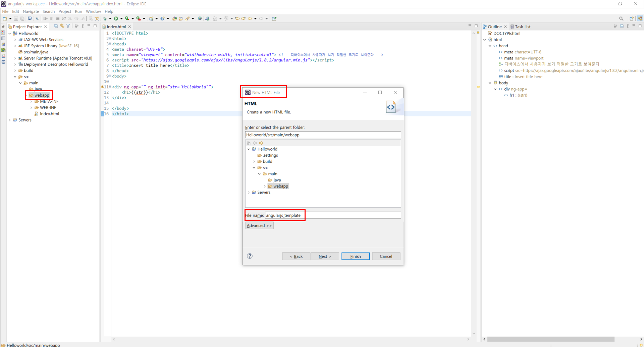
Task: Open Project Explorer filter icon
Action: point(68,26)
